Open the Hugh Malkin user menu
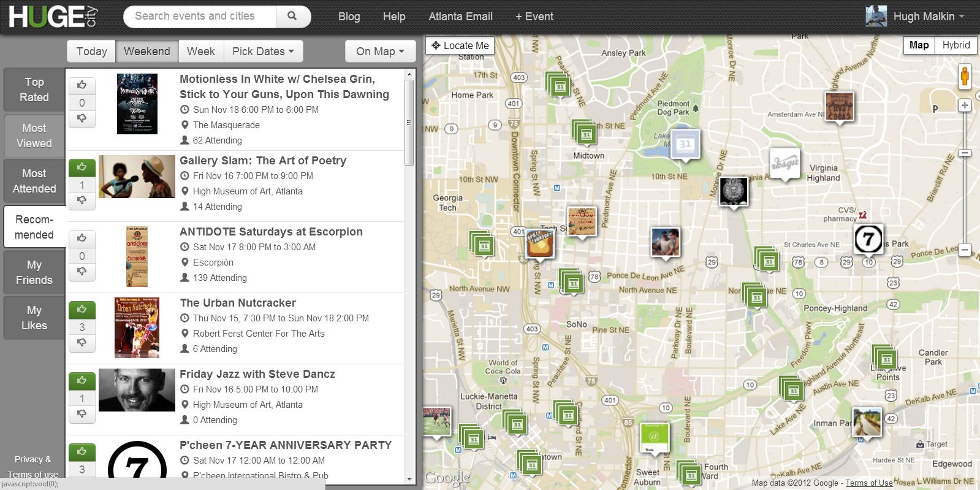Viewport: 980px width, 490px height. [x=929, y=17]
